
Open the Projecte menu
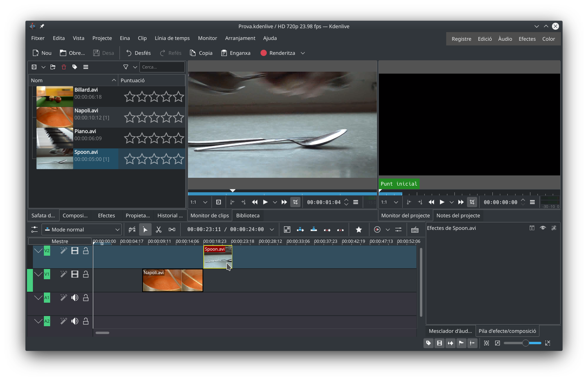pyautogui.click(x=102, y=38)
